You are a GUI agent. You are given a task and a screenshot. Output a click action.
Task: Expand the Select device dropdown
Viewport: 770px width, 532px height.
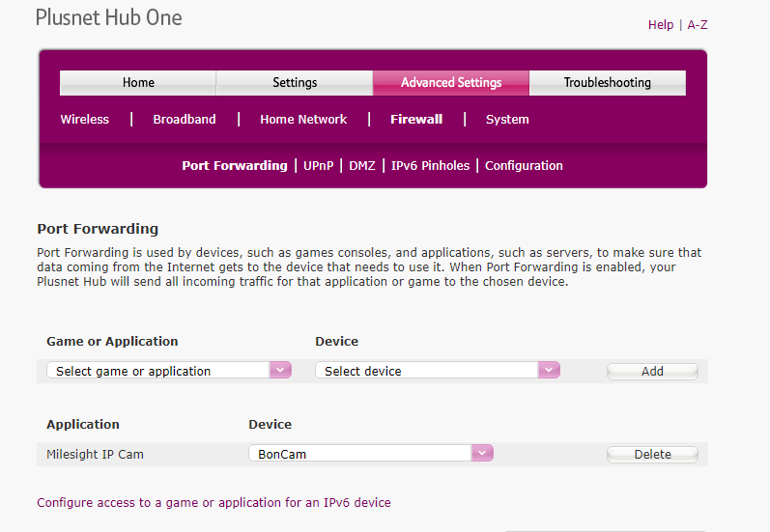pos(438,371)
